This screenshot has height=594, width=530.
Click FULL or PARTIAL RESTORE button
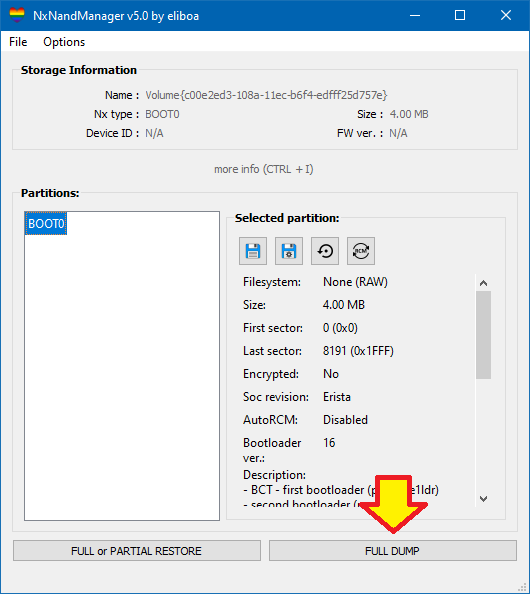pyautogui.click(x=137, y=550)
